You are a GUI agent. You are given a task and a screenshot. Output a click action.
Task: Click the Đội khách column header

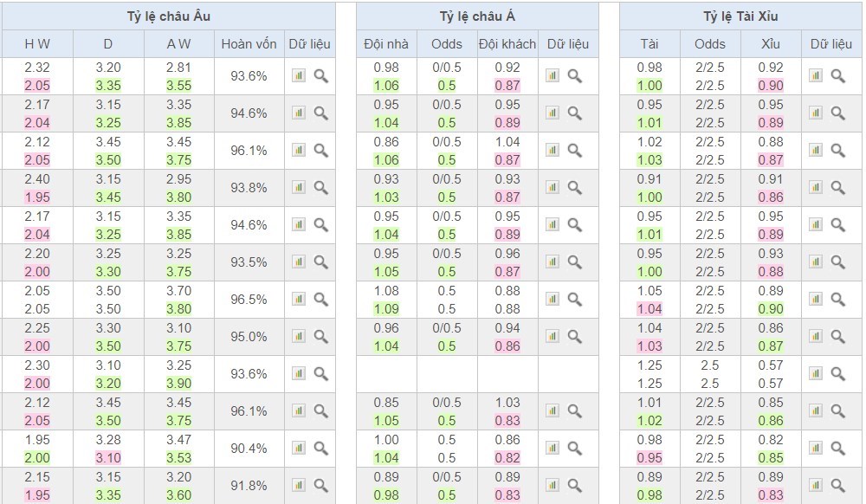(507, 44)
